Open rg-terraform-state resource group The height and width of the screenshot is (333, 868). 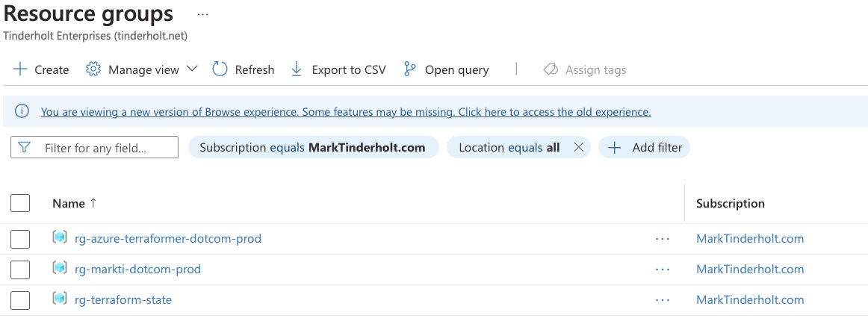pos(123,300)
